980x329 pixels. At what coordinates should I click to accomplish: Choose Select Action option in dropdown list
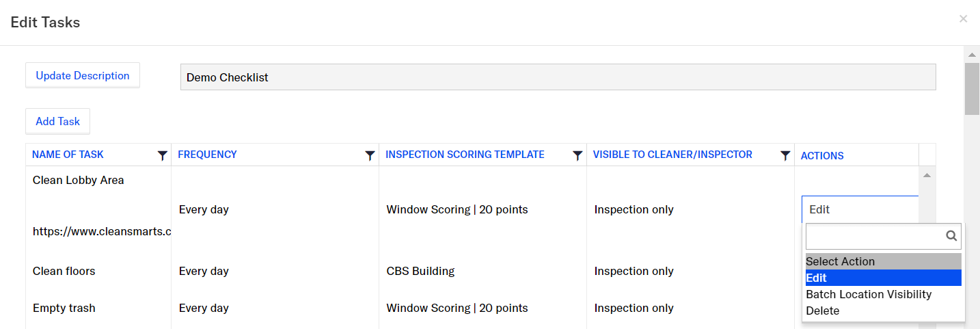(883, 261)
